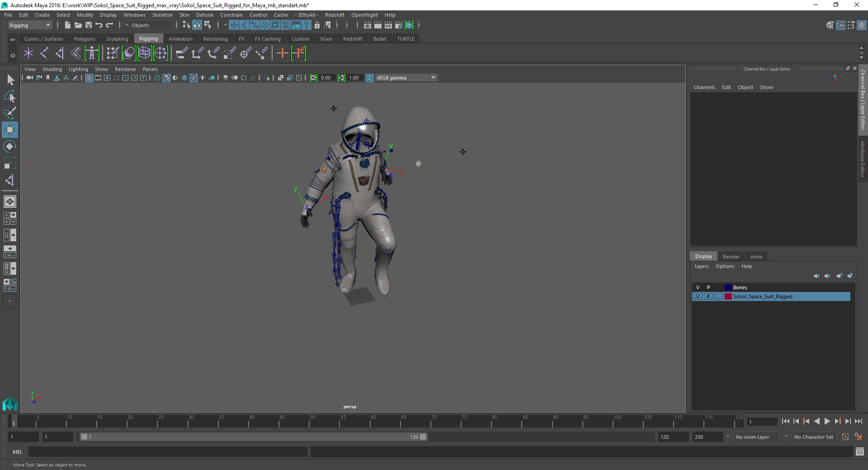The image size is (868, 470).
Task: Click the Create Joint shelf icon
Action: coord(44,53)
